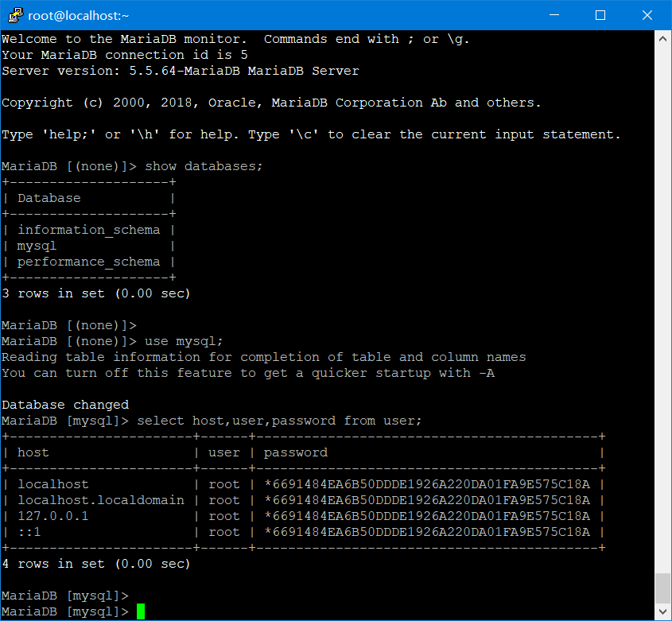
Task: Click the Copyright Oracle MariaDB line
Action: (271, 103)
